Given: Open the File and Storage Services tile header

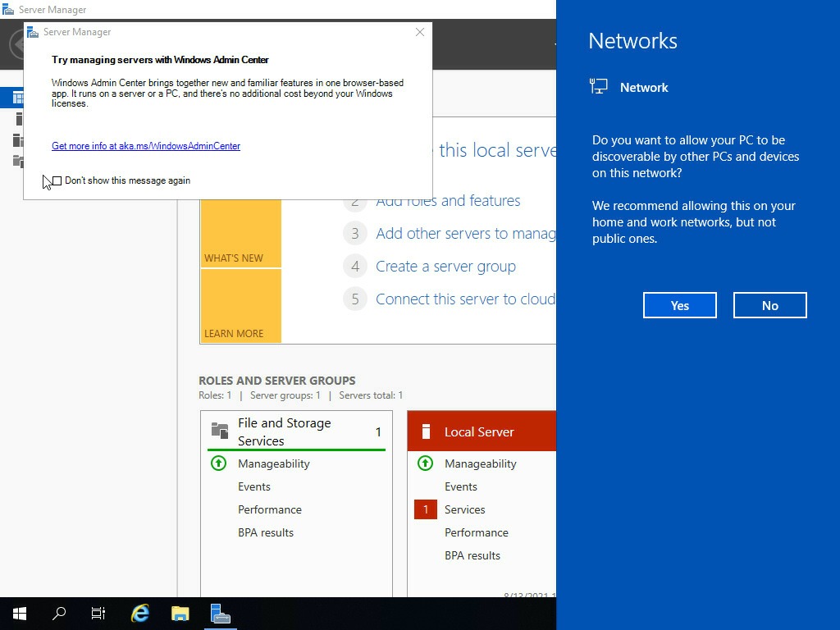Looking at the screenshot, I should pos(296,431).
